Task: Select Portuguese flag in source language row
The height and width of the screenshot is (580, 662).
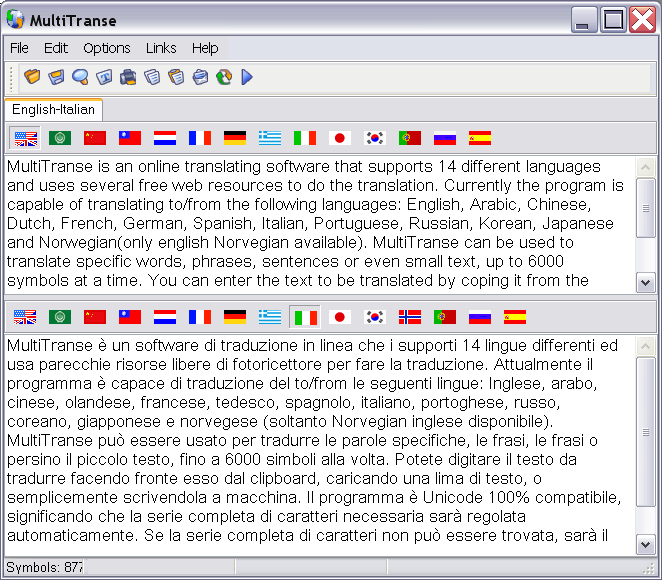Action: [x=410, y=138]
